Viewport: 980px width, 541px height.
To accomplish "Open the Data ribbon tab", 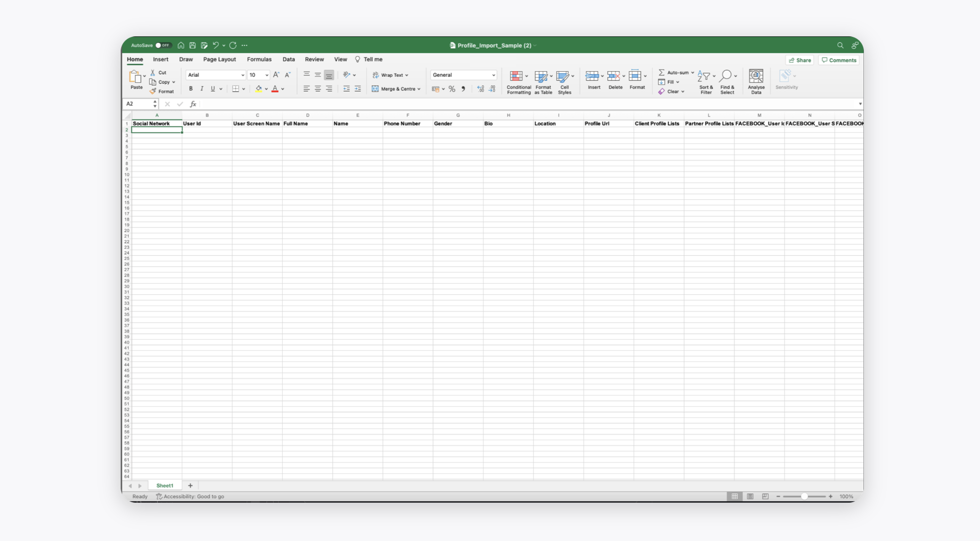I will click(x=288, y=60).
